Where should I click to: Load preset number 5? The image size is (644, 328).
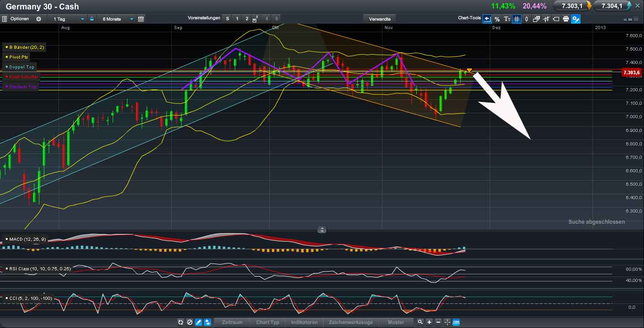pyautogui.click(x=276, y=19)
